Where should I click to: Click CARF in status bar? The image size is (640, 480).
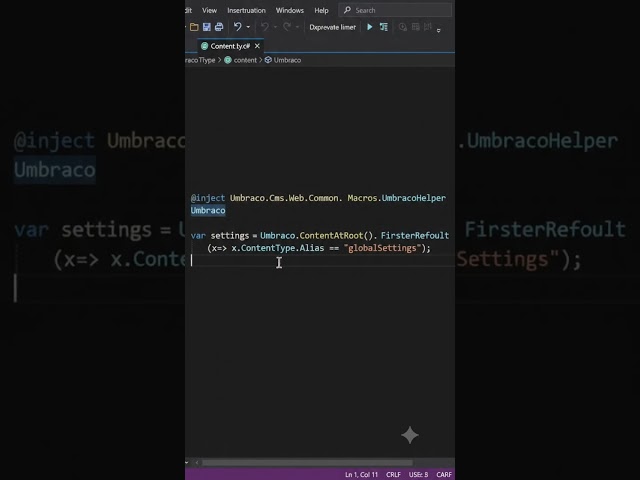tap(444, 475)
